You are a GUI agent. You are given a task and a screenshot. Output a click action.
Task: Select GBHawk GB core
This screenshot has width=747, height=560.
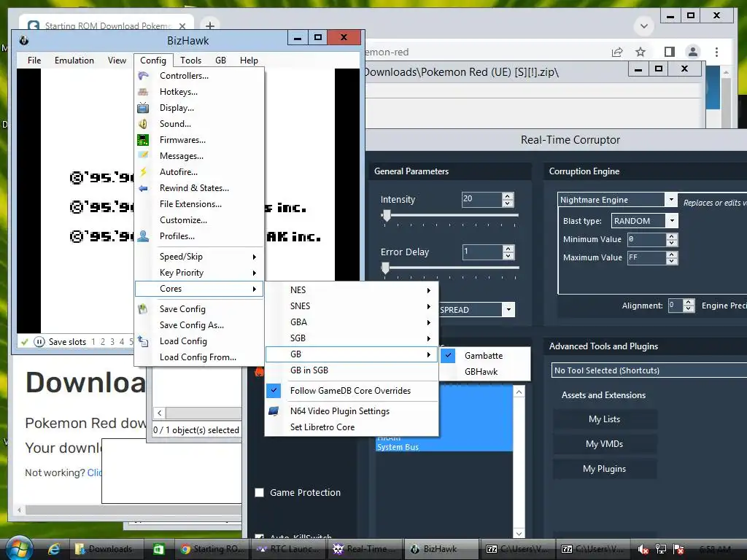click(485, 372)
